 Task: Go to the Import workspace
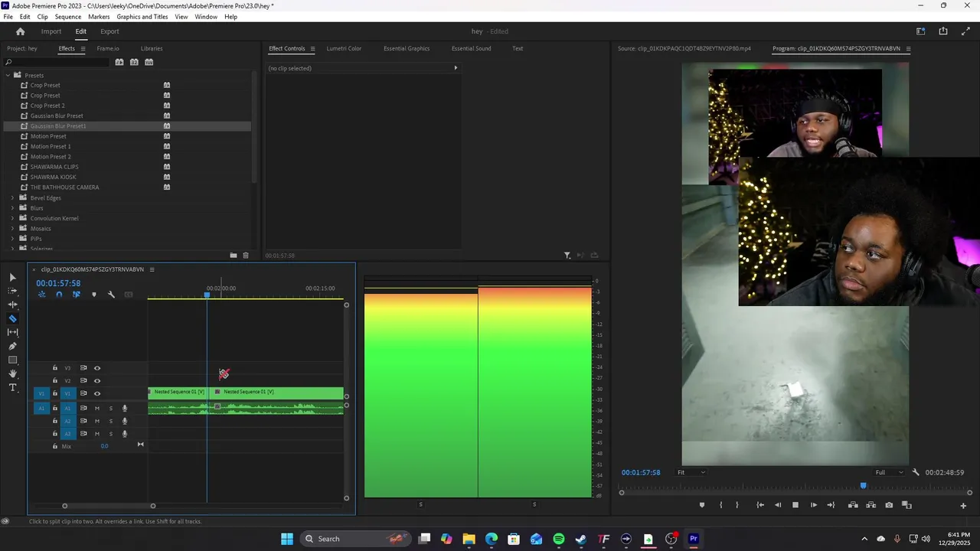click(x=51, y=31)
